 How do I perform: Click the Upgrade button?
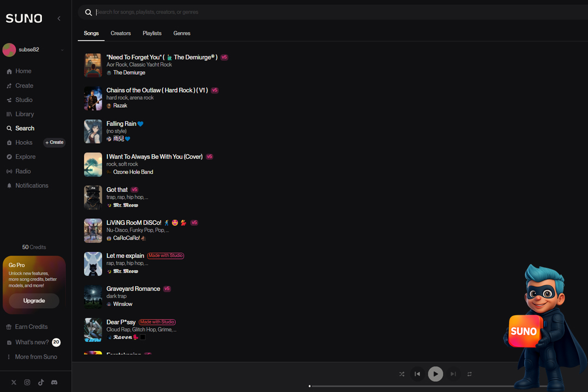(34, 301)
